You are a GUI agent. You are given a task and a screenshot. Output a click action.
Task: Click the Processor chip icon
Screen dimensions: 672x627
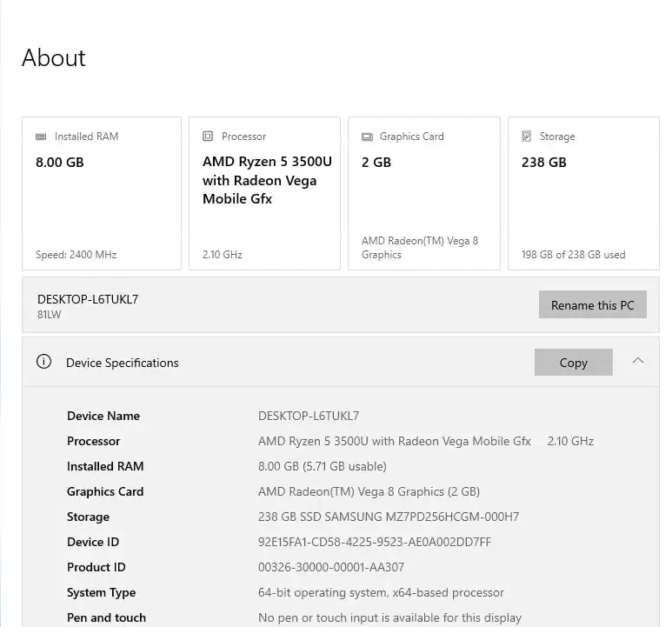pos(208,137)
